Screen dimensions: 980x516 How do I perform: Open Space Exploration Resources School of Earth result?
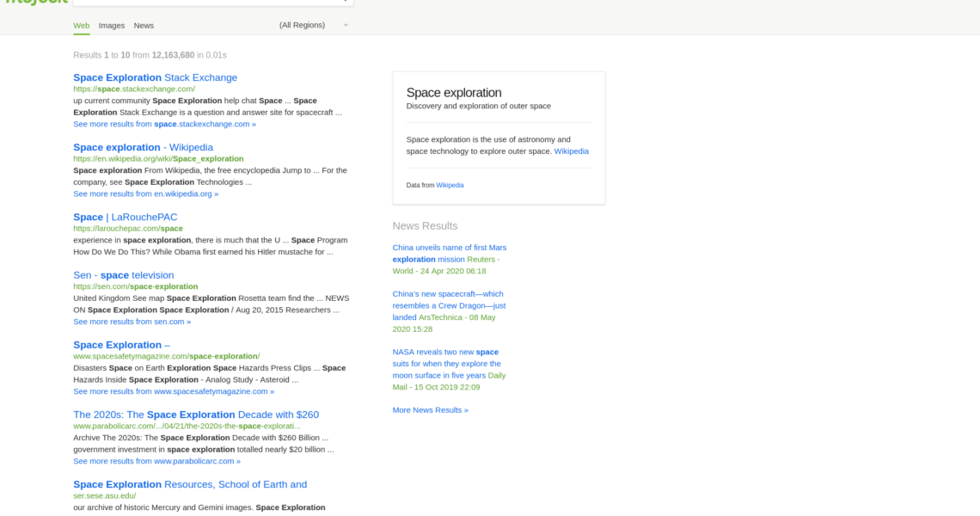[190, 484]
